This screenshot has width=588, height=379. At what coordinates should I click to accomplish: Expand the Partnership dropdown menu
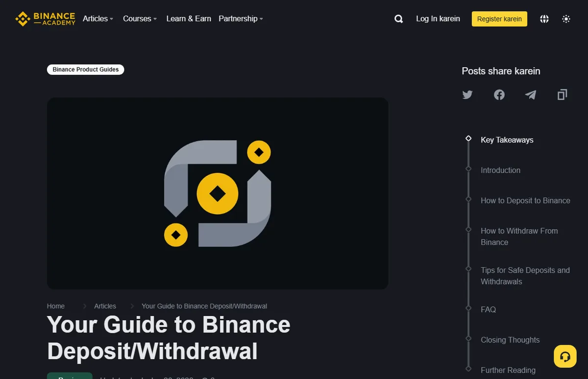pos(241,19)
